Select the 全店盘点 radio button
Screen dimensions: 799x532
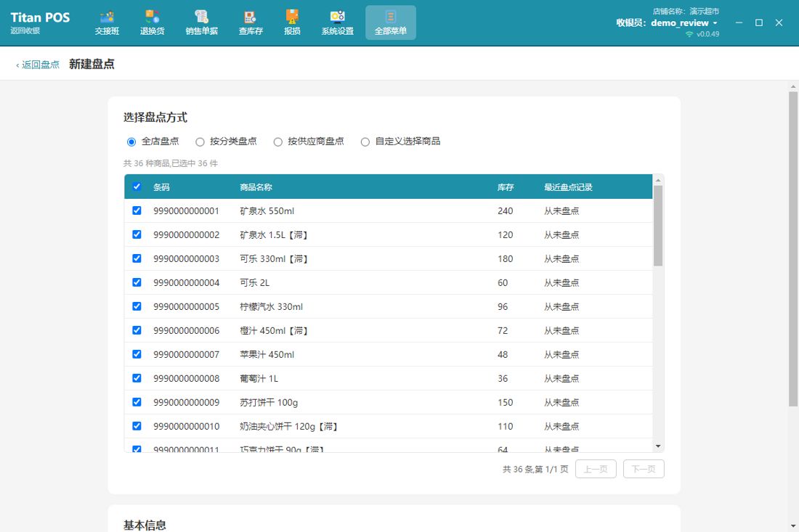click(x=131, y=142)
